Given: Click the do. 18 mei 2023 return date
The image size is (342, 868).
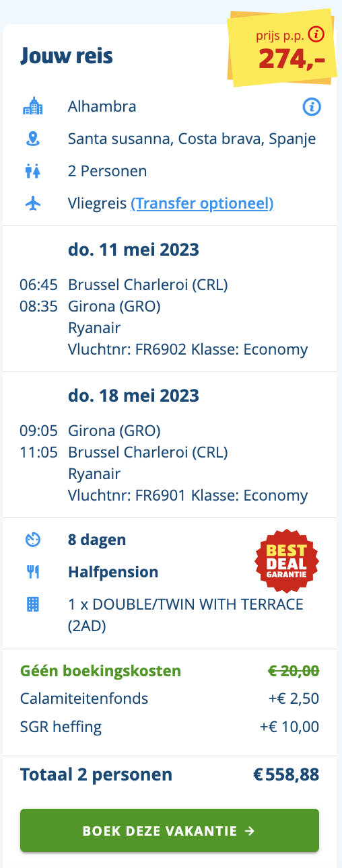Looking at the screenshot, I should [x=133, y=395].
